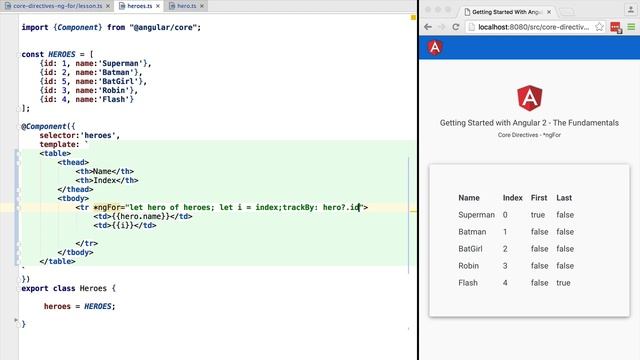This screenshot has height=360, width=640.
Task: Open the core-directives-ng-for/lesson.ts tab
Action: (57, 6)
